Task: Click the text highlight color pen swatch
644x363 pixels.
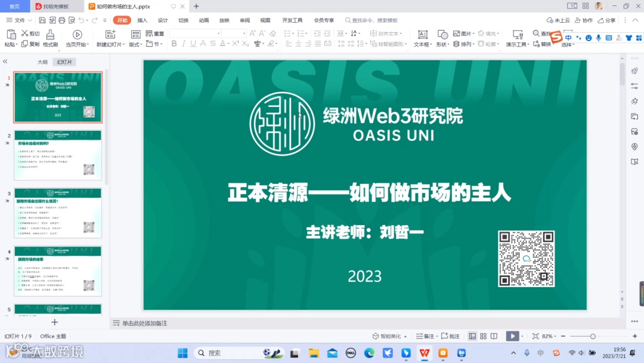Action: pos(271,44)
